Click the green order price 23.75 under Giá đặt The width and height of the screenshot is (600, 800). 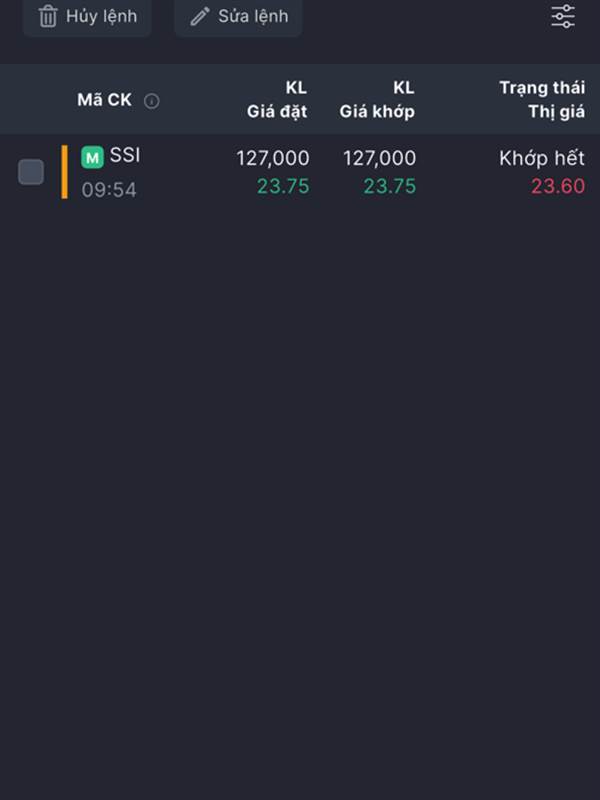pos(283,186)
